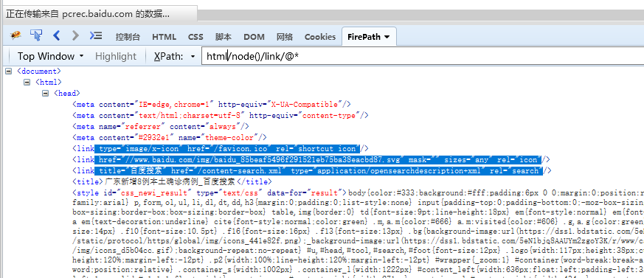This screenshot has height=278, width=644.
Task: Select the meta referrer row
Action: pyautogui.click(x=161, y=127)
